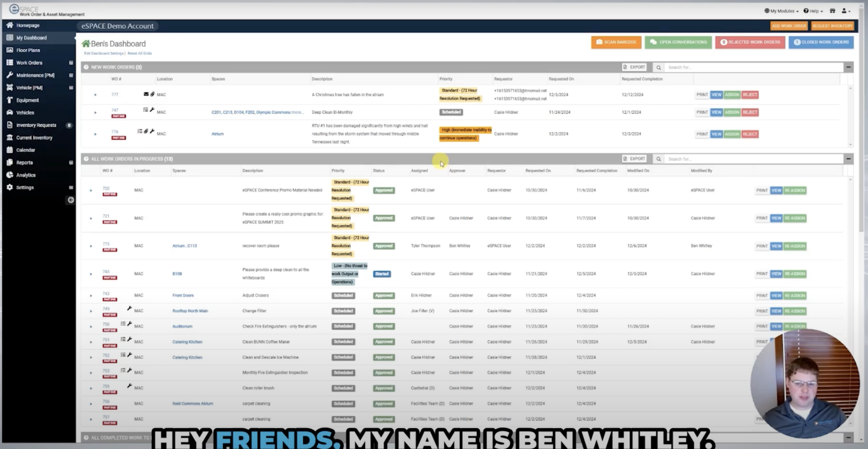Click the Edit Dashboard Settings link
Image resolution: width=868 pixels, height=449 pixels.
(103, 53)
